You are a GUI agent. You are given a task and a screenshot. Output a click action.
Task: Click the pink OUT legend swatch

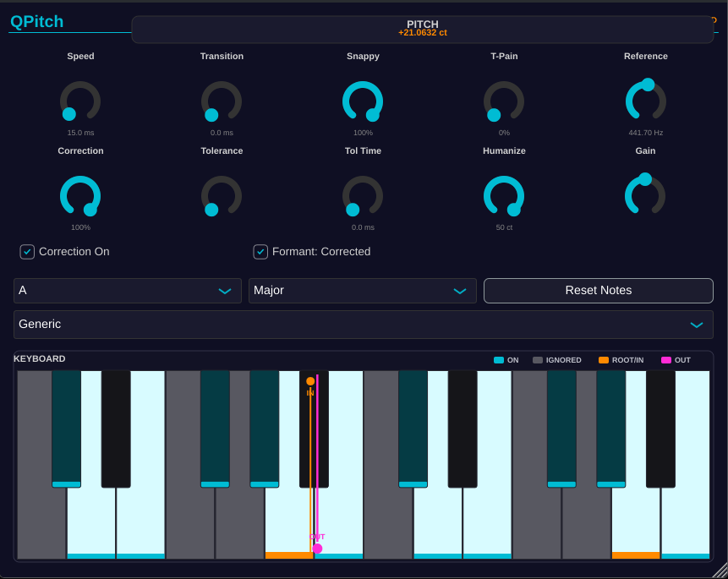tap(666, 360)
